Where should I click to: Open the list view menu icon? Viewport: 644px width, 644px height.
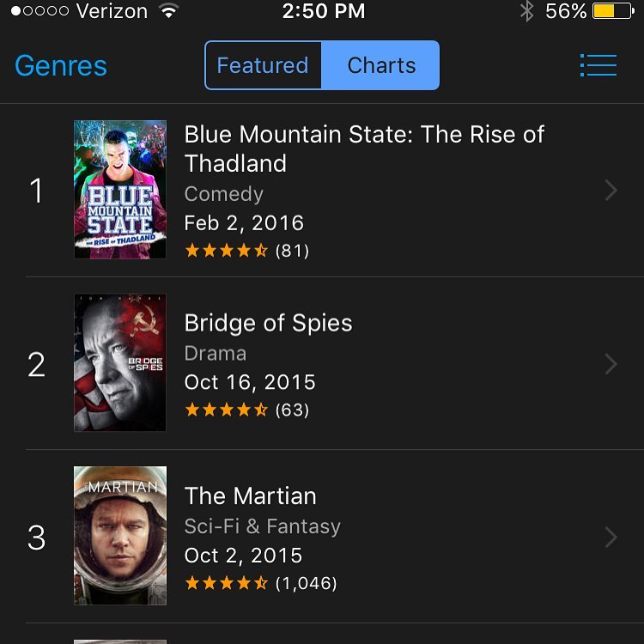598,65
